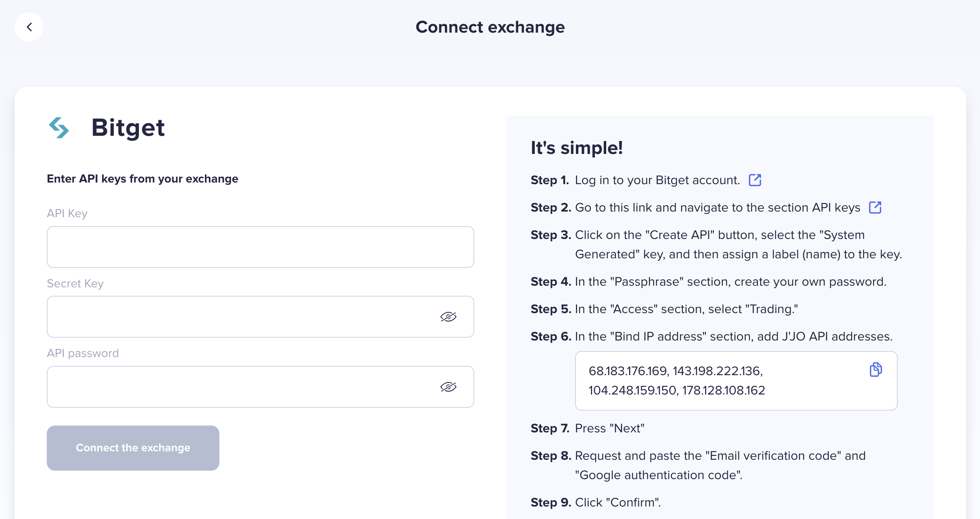Focus the API password input field

pos(261,387)
